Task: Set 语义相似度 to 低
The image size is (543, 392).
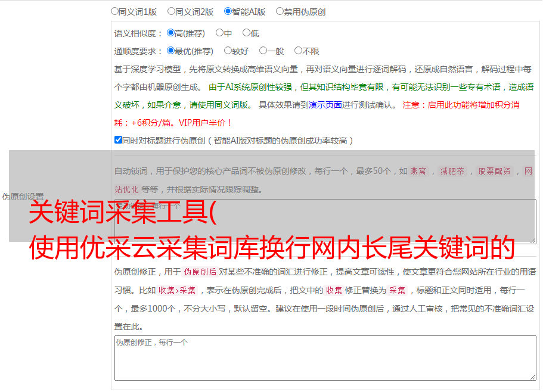Action: tap(246, 33)
